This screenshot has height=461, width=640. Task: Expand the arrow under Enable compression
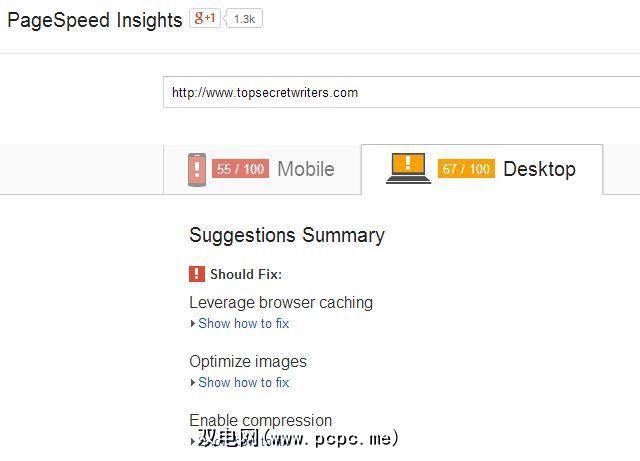[192, 440]
